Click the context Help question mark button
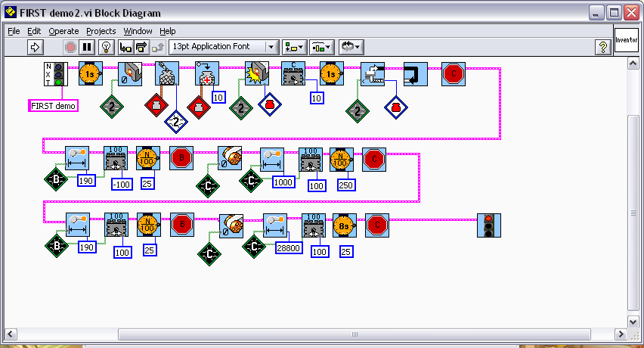Viewport: 644px width, 348px height. click(x=603, y=47)
